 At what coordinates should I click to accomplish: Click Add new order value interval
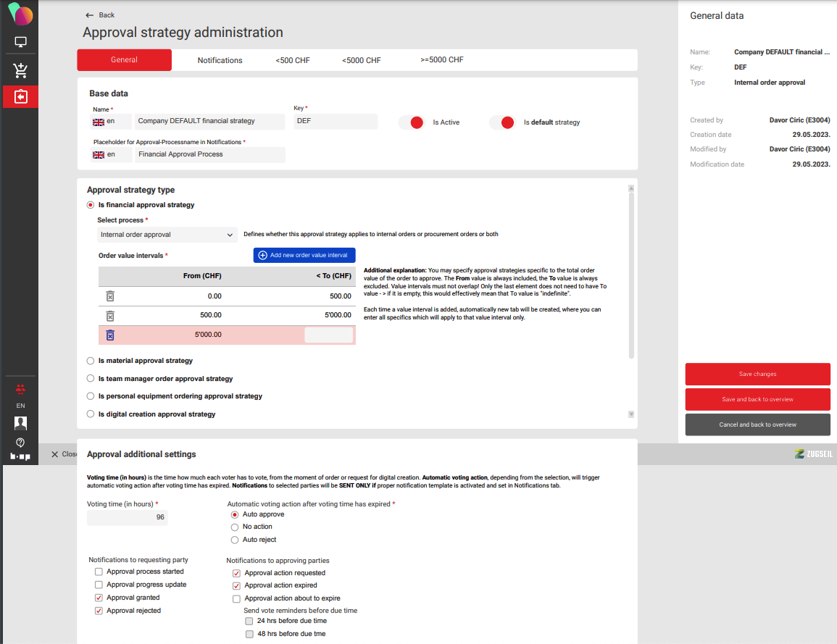[x=304, y=255]
